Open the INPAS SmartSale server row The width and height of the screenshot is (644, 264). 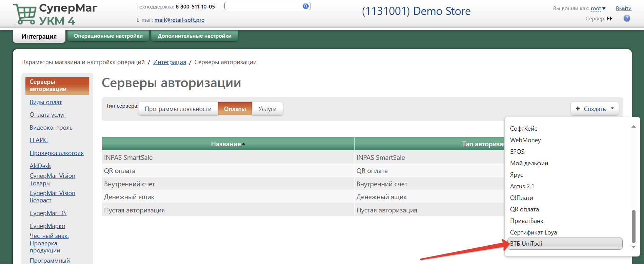click(x=128, y=157)
